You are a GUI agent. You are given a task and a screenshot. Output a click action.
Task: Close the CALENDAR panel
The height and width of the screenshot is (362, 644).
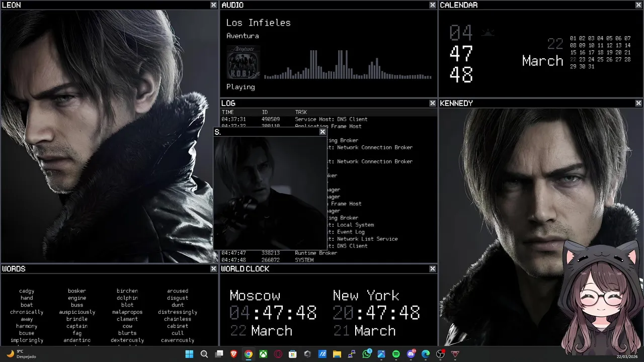(x=638, y=5)
